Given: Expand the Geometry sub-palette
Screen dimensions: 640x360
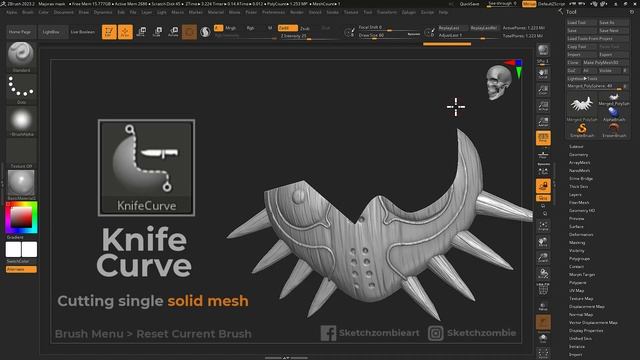Looking at the screenshot, I should pyautogui.click(x=578, y=155).
